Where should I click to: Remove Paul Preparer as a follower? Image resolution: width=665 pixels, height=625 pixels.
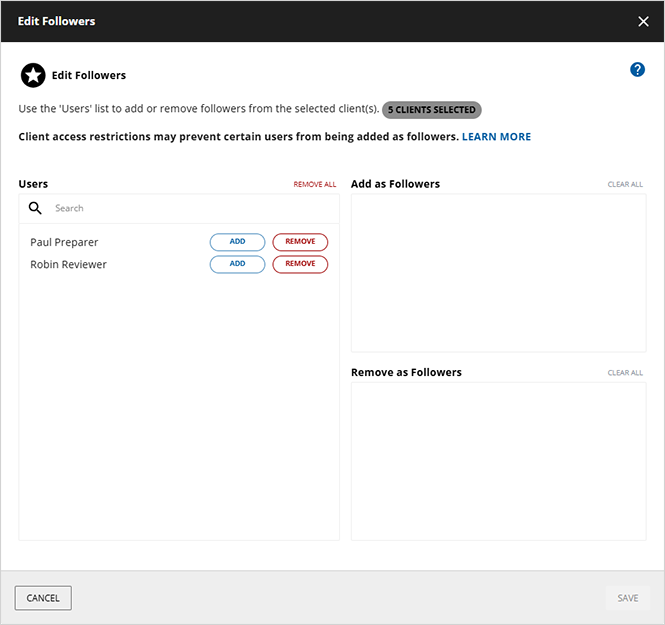(300, 242)
